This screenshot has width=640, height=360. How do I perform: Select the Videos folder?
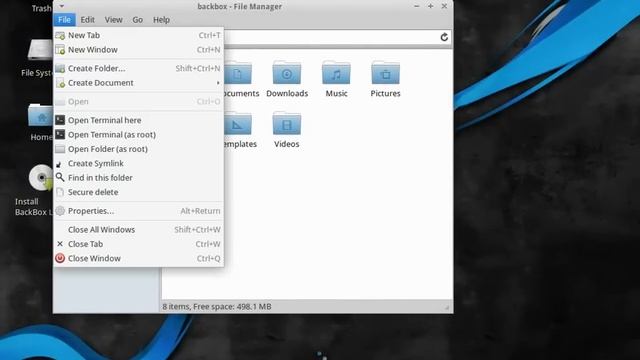[x=287, y=130]
